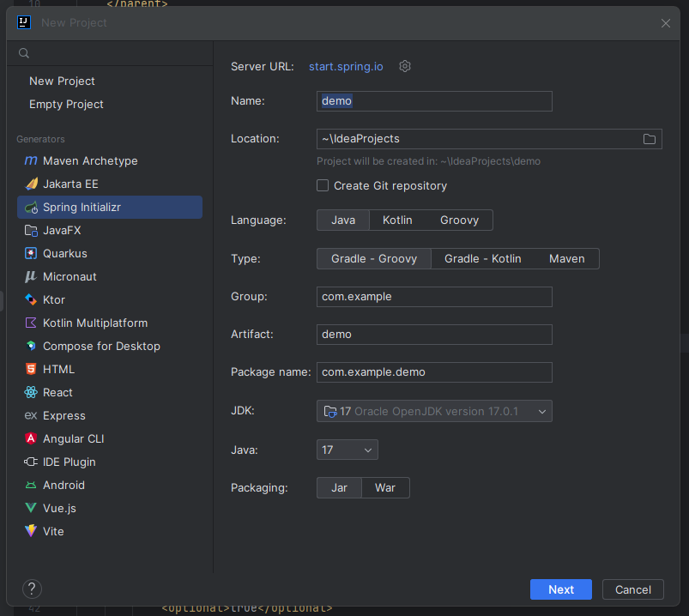Image resolution: width=689 pixels, height=616 pixels.
Task: Click the JavaFX folder icon
Action: pyautogui.click(x=31, y=230)
